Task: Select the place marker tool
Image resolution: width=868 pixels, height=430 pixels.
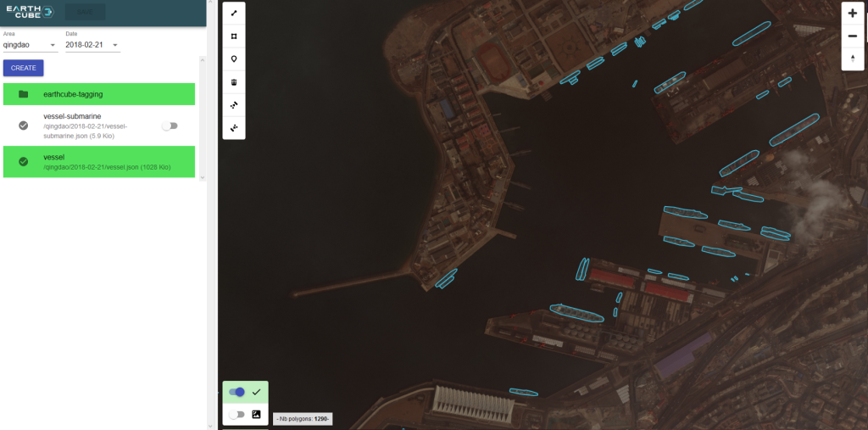Action: pyautogui.click(x=234, y=59)
